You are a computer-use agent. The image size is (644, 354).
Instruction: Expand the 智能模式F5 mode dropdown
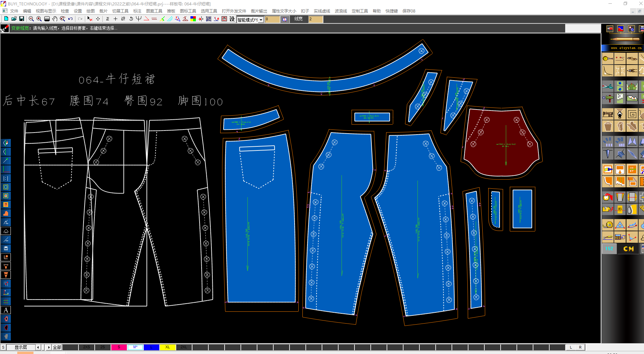click(x=261, y=20)
